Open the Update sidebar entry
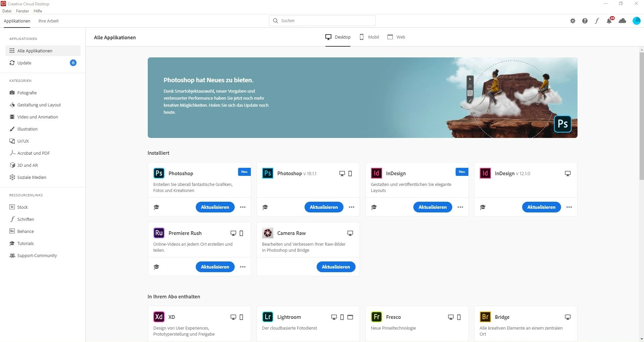The image size is (644, 342). click(x=43, y=63)
